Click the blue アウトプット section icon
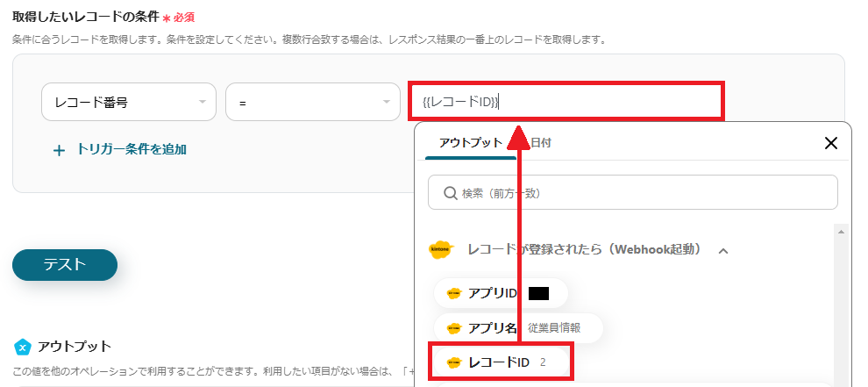This screenshot has height=387, width=868. click(x=22, y=348)
